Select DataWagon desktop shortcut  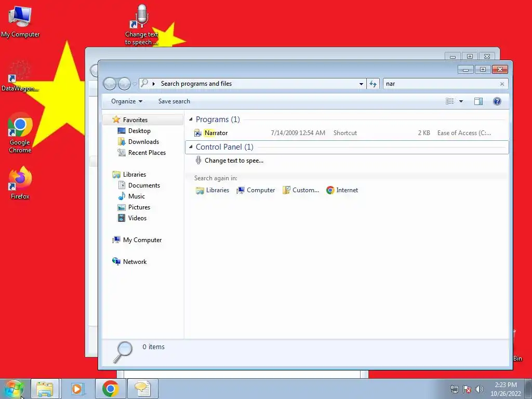coord(20,77)
